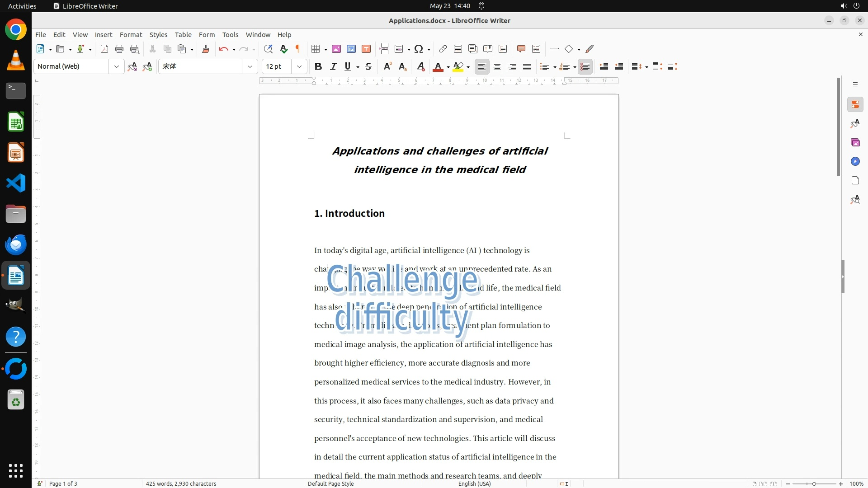Click the Print icon in toolbar
Image resolution: width=868 pixels, height=488 pixels.
click(119, 49)
